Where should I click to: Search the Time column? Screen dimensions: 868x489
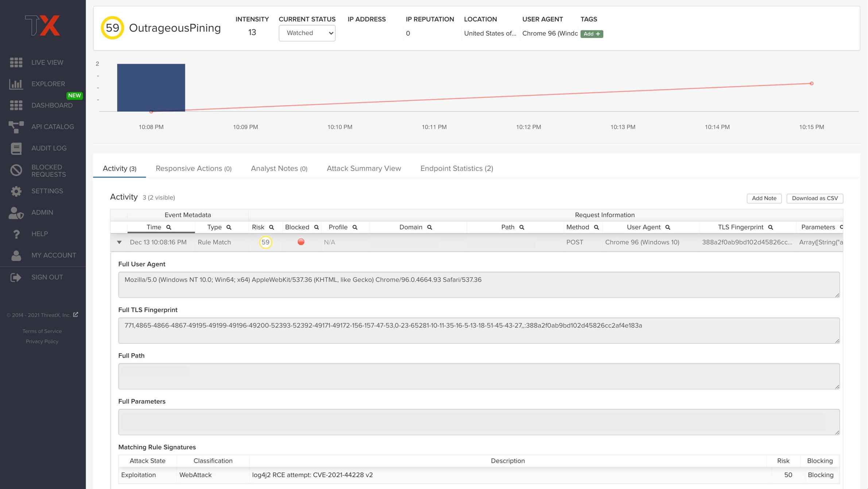click(169, 227)
